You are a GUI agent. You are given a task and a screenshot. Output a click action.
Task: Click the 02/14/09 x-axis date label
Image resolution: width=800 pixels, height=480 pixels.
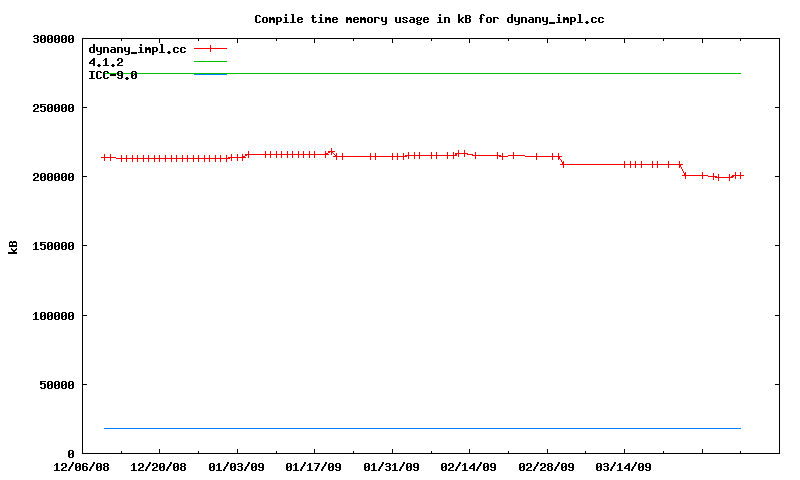(469, 467)
